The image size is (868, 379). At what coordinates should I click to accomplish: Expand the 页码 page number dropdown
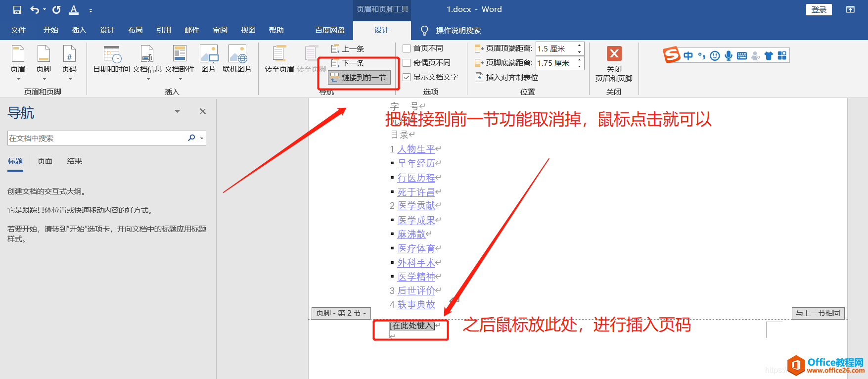click(69, 79)
